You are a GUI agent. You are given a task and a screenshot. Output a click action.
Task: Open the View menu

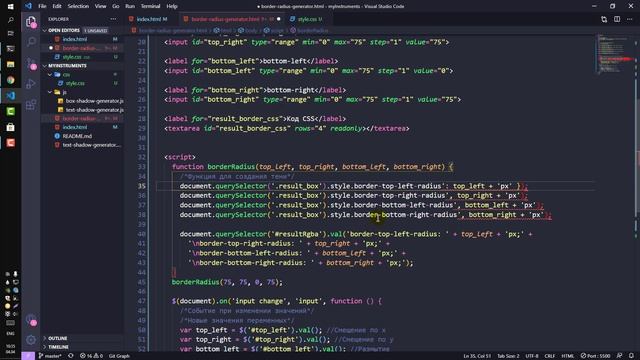(100, 6)
